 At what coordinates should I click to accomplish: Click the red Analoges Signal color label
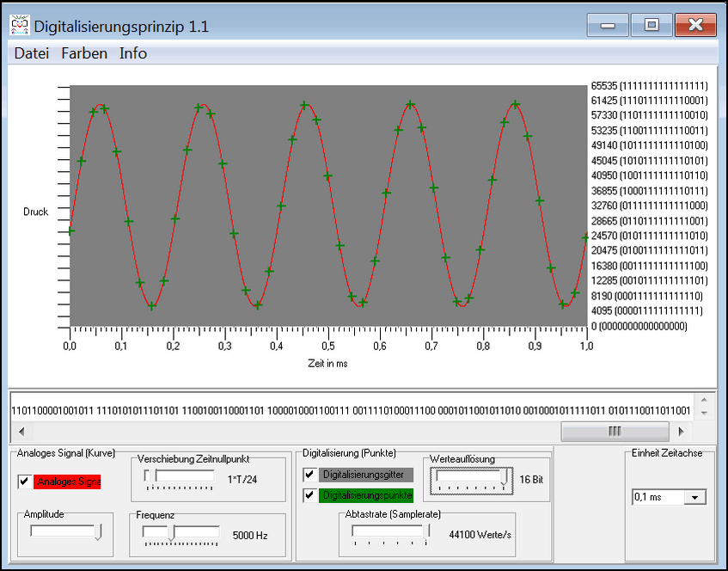(67, 482)
